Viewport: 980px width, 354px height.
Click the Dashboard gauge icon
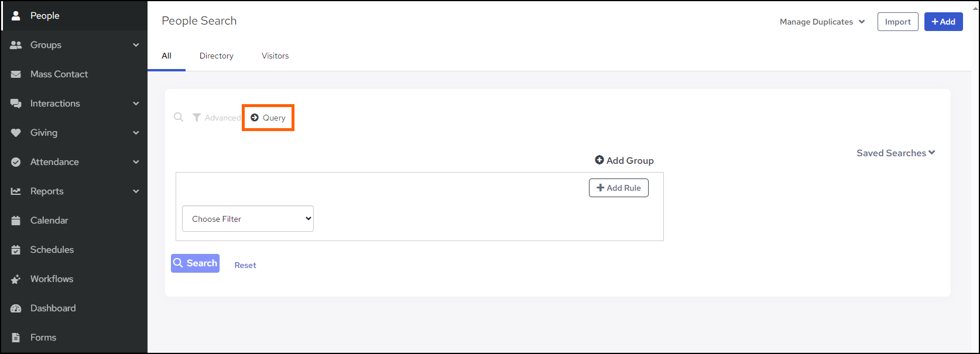(x=16, y=308)
